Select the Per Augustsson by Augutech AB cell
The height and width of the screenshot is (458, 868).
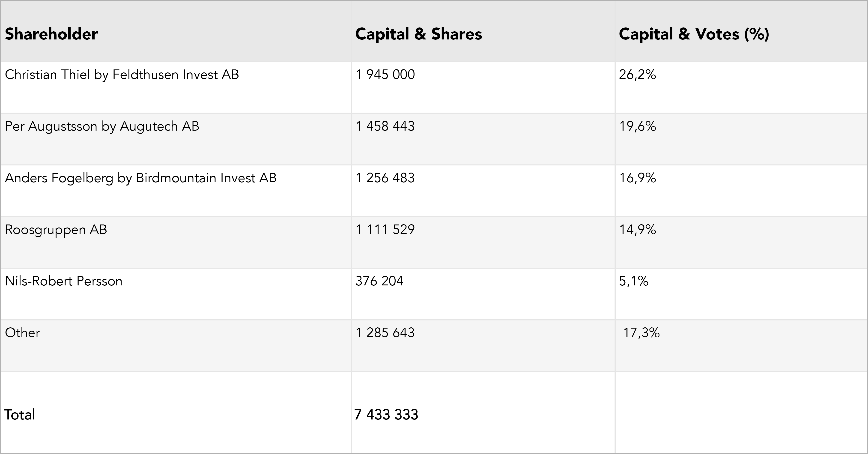102,126
